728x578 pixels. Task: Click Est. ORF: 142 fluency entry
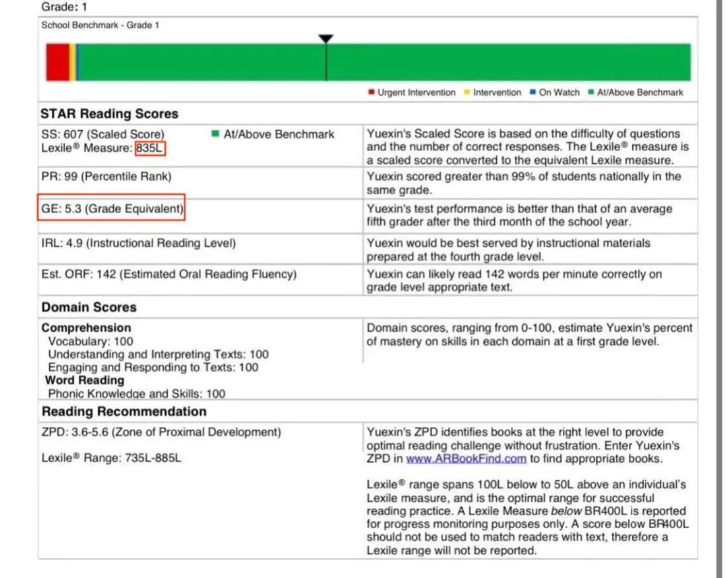[x=169, y=274]
